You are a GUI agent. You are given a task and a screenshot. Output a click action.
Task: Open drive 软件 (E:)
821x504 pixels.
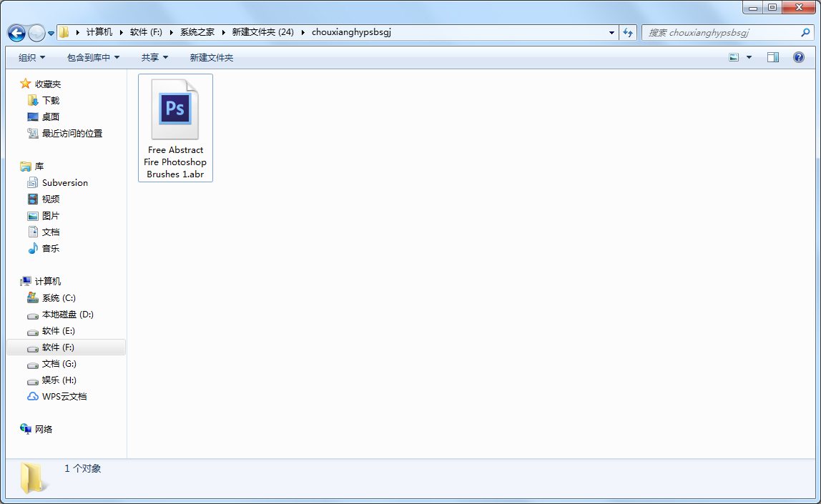[x=58, y=331]
